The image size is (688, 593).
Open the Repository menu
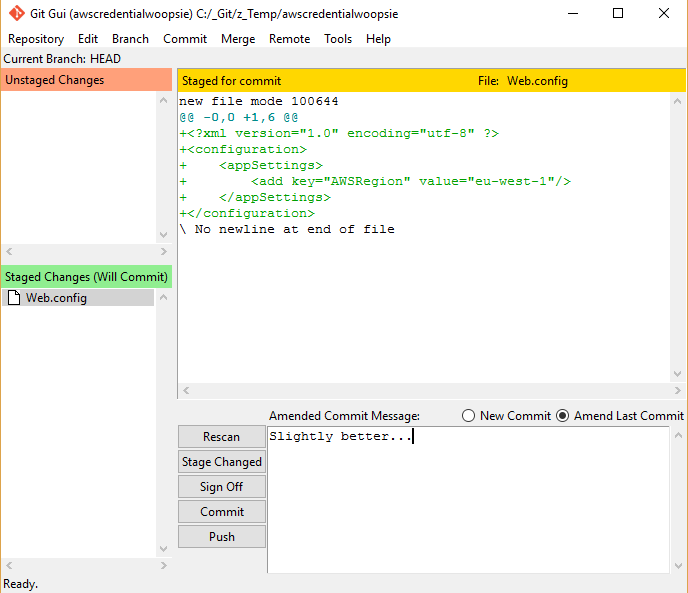click(x=36, y=39)
